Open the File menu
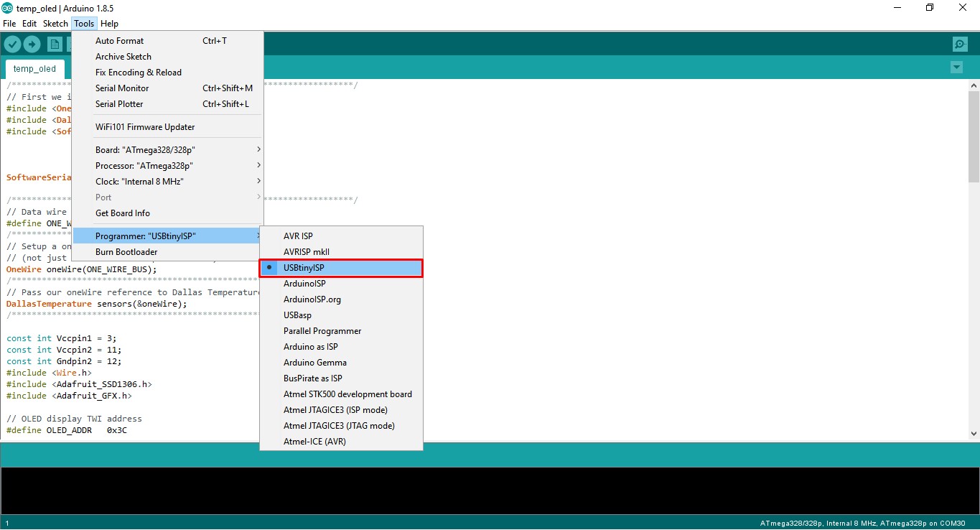980x530 pixels. 9,24
